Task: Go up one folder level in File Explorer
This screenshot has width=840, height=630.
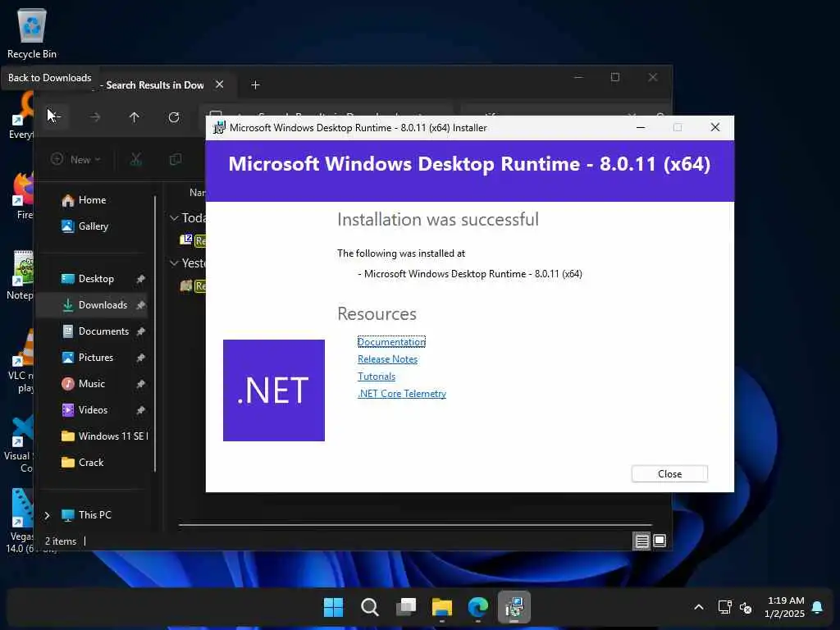Action: [134, 116]
